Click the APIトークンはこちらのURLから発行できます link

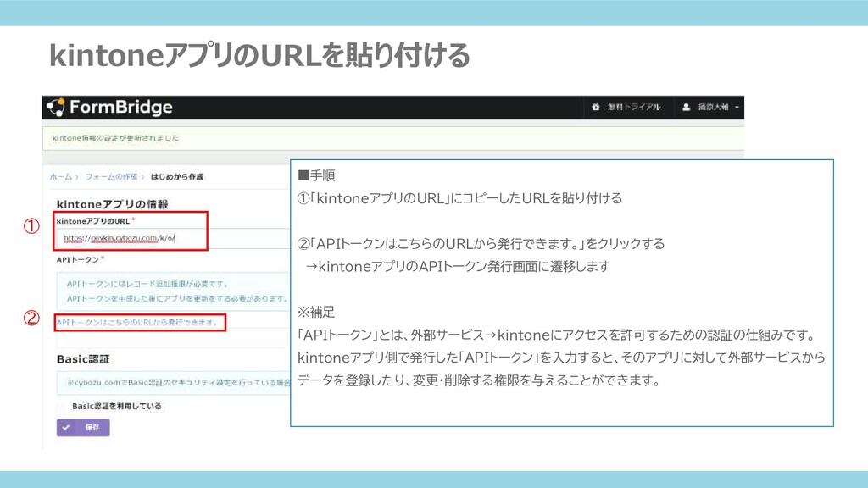point(139,322)
